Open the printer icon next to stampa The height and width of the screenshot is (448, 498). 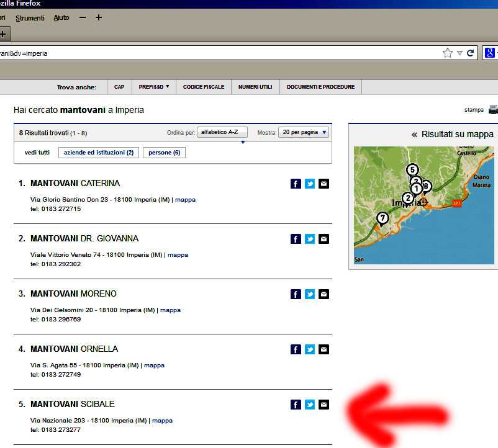click(x=493, y=110)
